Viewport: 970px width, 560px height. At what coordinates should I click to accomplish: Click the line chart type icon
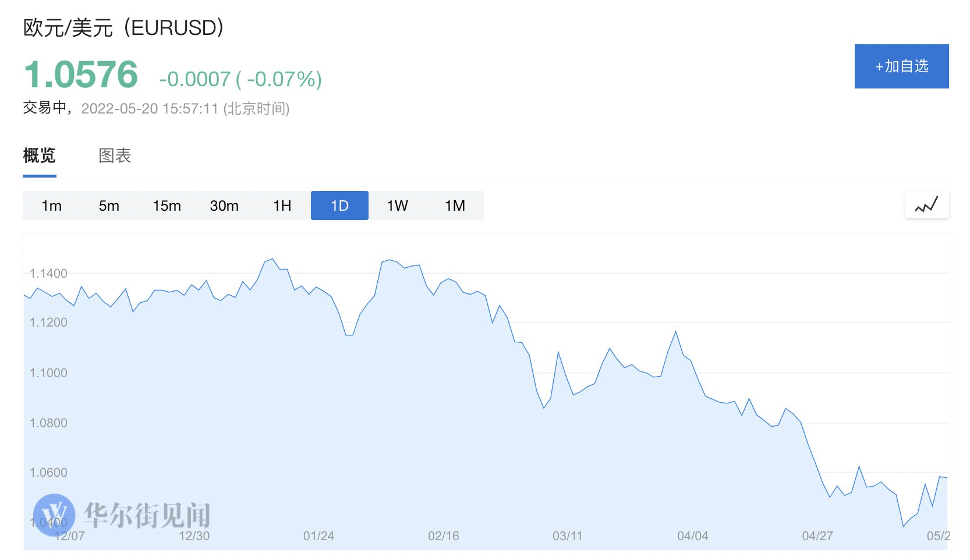(x=927, y=205)
